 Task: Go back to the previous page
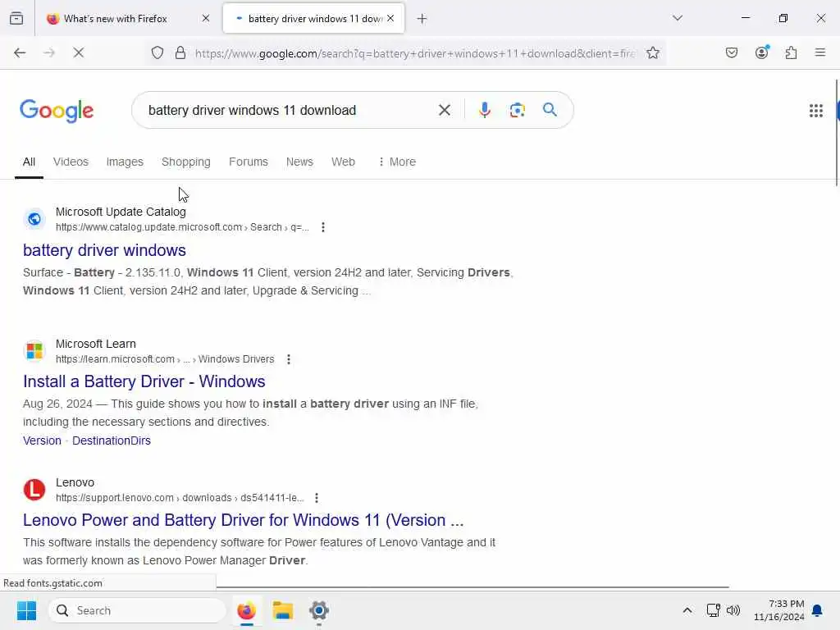20,52
